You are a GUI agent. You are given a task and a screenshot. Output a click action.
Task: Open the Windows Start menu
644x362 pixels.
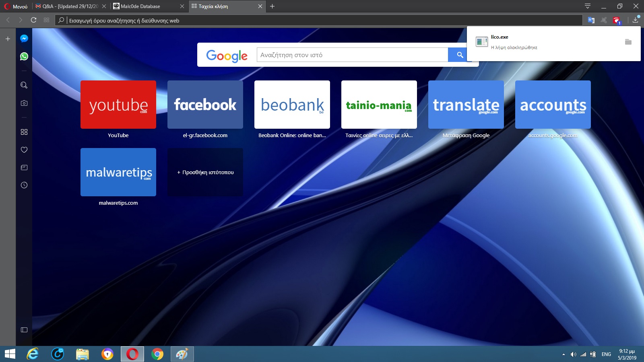pos(10,354)
